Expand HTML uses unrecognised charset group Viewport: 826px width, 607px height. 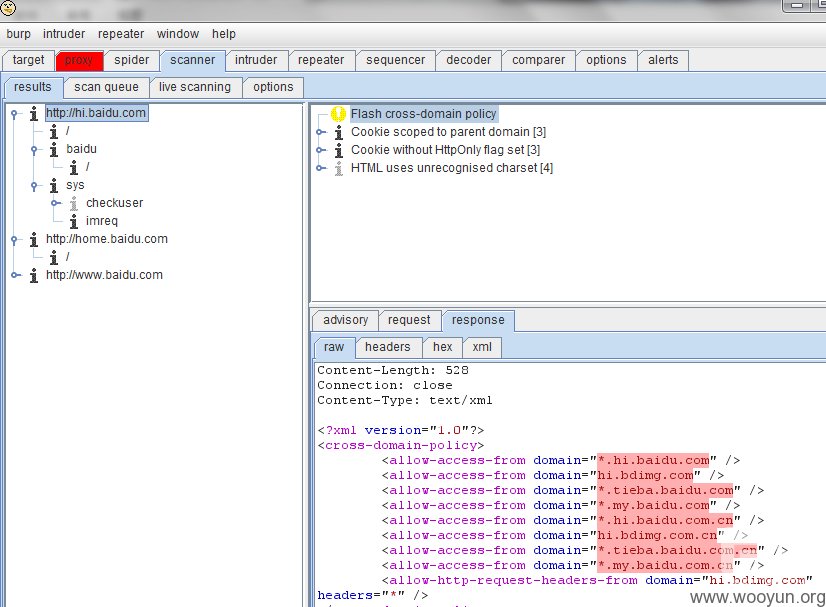coord(320,168)
